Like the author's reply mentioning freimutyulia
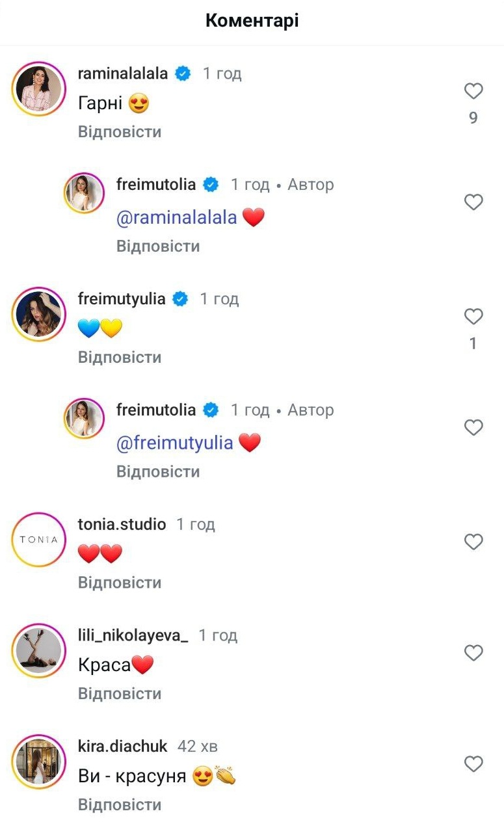Screen dimensions: 504x833 pos(473,428)
